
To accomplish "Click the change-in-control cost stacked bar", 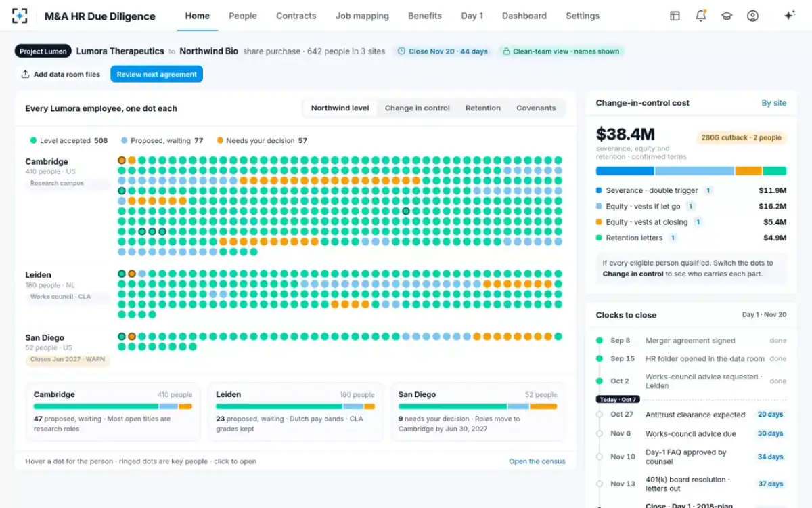I will point(691,171).
